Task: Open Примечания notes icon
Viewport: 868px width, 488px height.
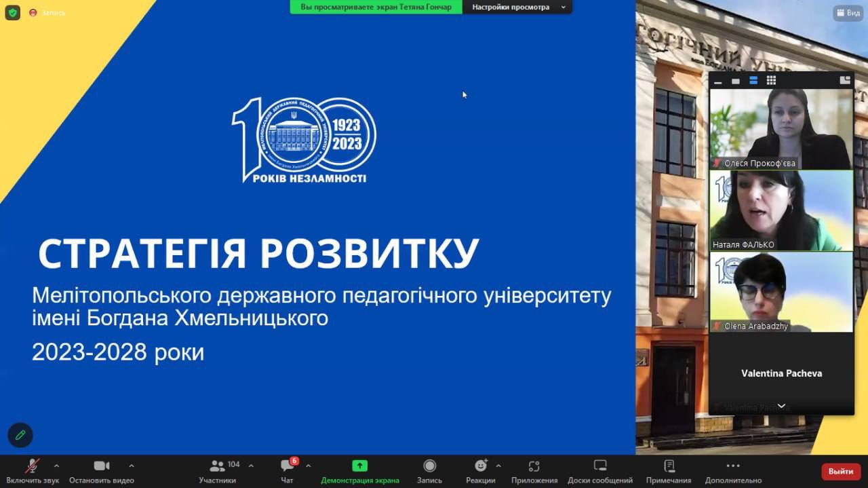Action: [x=669, y=466]
